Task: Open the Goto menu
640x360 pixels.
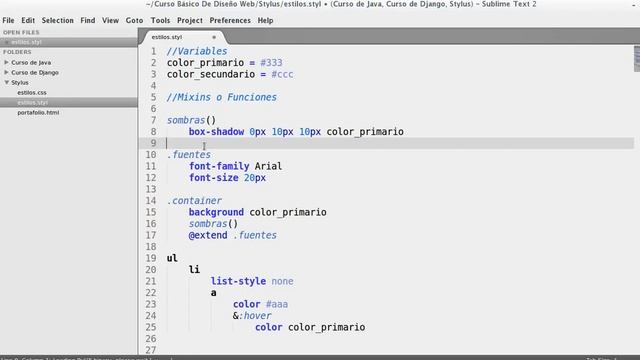Action: click(x=134, y=20)
